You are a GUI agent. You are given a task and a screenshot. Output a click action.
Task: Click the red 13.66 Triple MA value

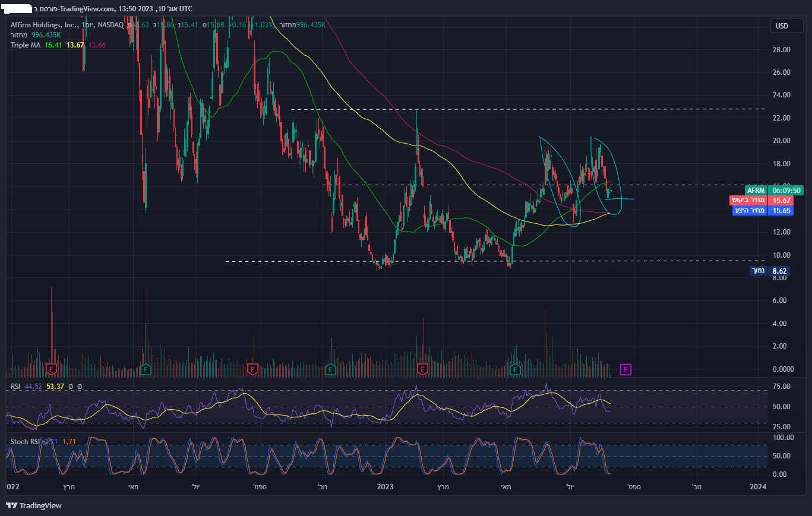(x=96, y=45)
